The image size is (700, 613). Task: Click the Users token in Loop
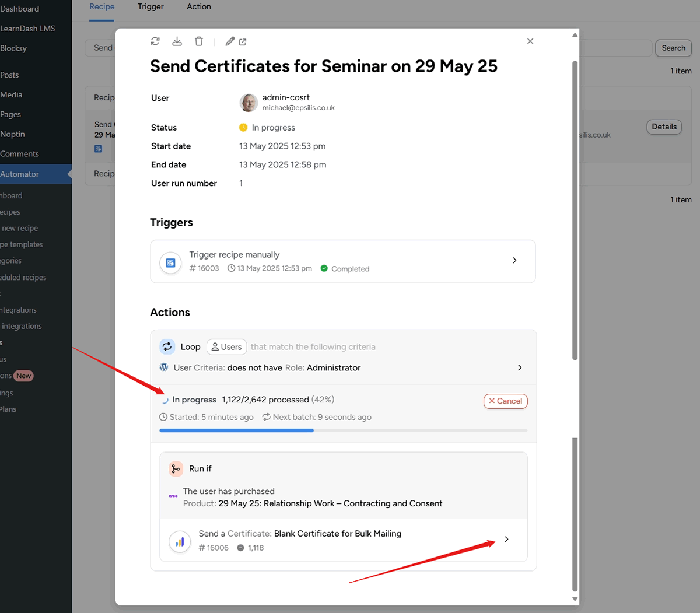coord(226,347)
